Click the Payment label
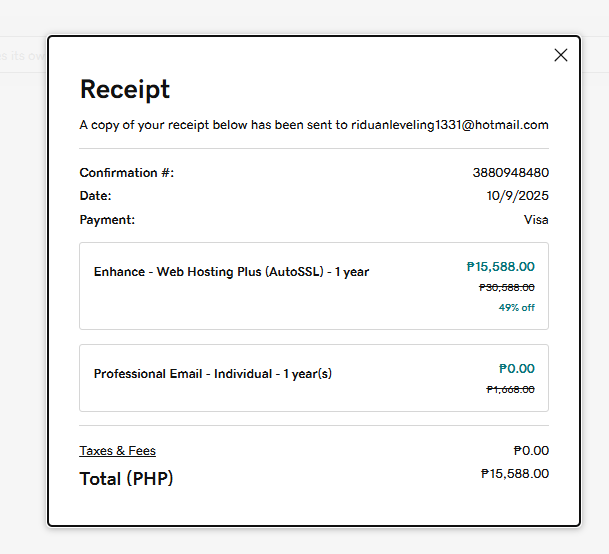609x554 pixels. click(x=107, y=220)
